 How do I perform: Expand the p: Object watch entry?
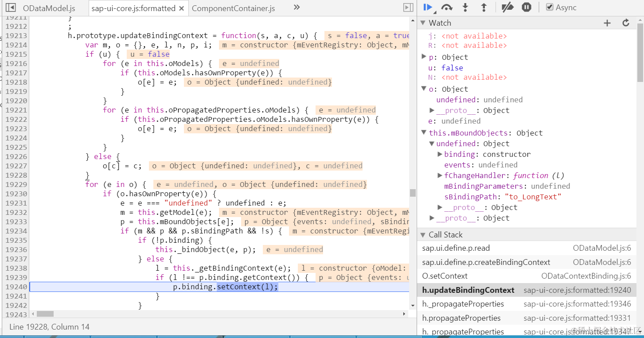(x=424, y=57)
